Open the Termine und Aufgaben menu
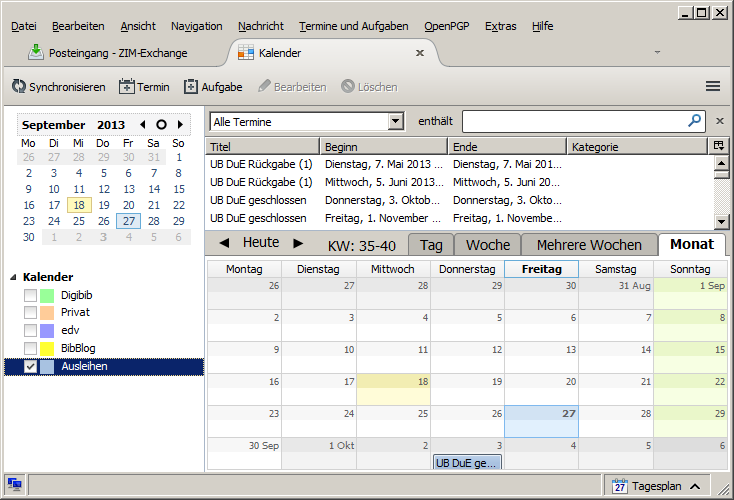The width and height of the screenshot is (734, 500). click(x=342, y=26)
